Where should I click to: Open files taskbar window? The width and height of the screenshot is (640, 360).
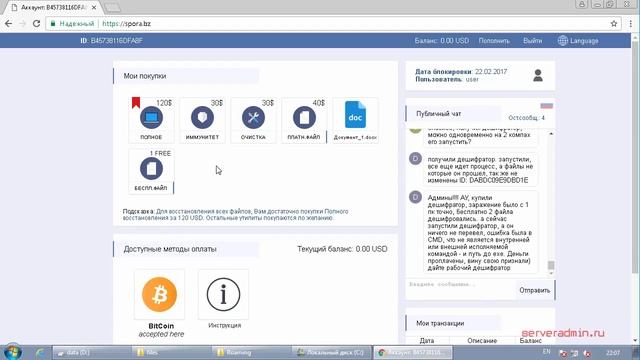tap(171, 352)
